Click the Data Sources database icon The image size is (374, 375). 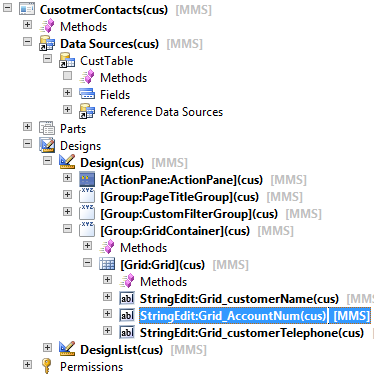(47, 43)
